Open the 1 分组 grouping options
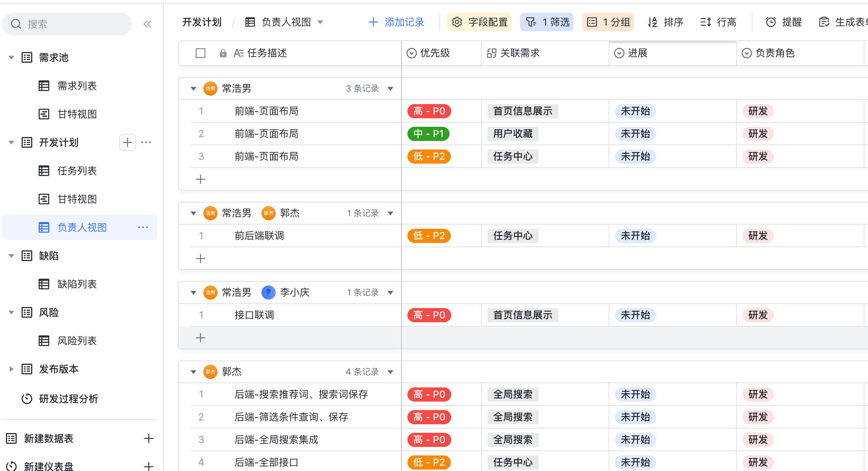Image resolution: width=868 pixels, height=471 pixels. 608,22
